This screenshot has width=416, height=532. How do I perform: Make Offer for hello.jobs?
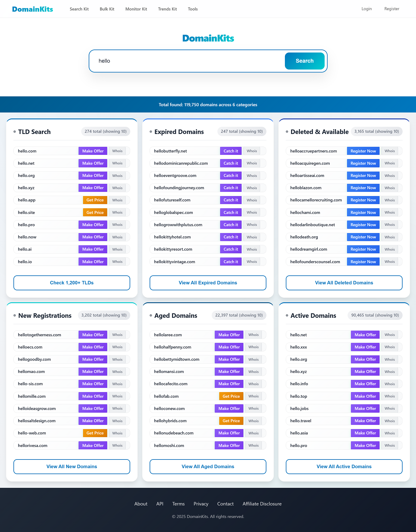tap(365, 408)
